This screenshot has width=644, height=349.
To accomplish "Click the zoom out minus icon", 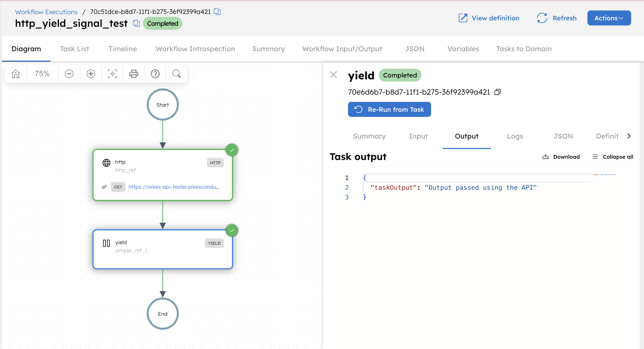I will pos(69,74).
